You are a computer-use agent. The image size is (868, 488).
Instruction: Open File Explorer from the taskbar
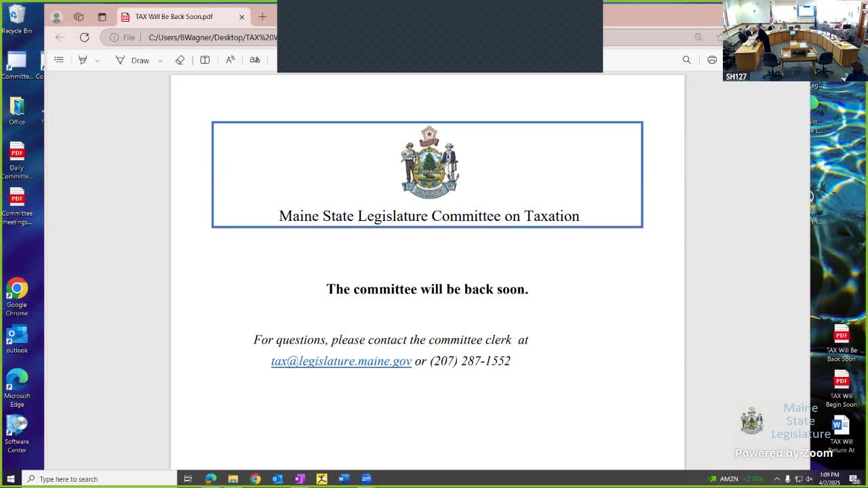[233, 479]
